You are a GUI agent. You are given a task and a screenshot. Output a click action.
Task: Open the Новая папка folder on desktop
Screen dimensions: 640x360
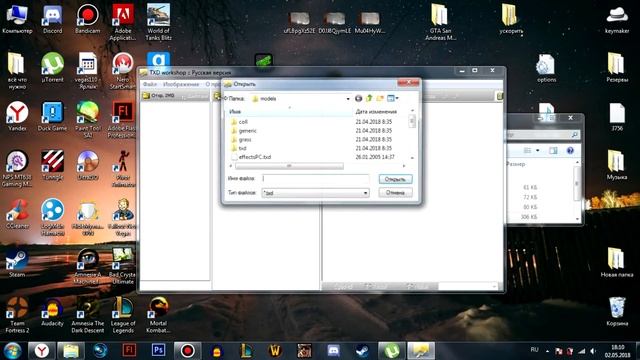point(617,263)
